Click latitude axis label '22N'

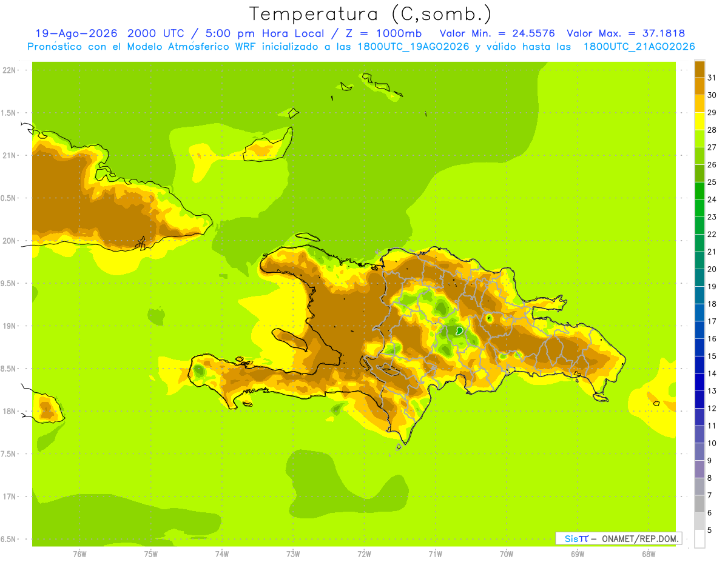tap(10, 70)
